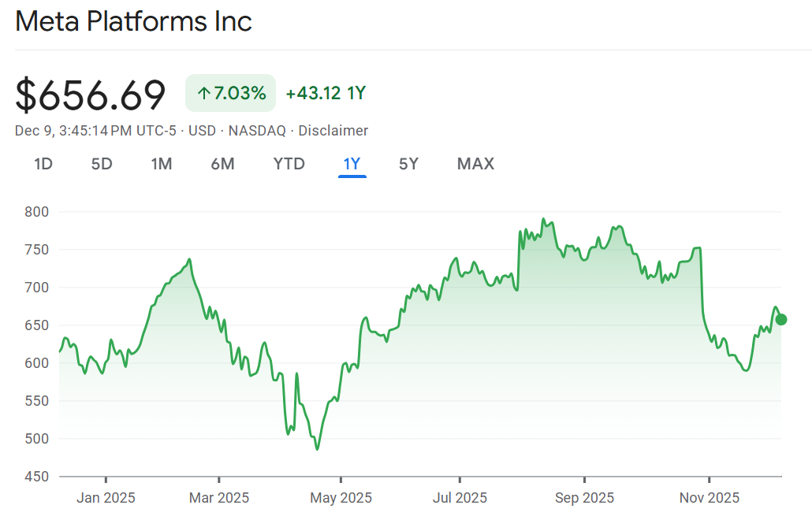Click the Nov 2025 axis label
This screenshot has height=520, width=812.
tap(709, 498)
